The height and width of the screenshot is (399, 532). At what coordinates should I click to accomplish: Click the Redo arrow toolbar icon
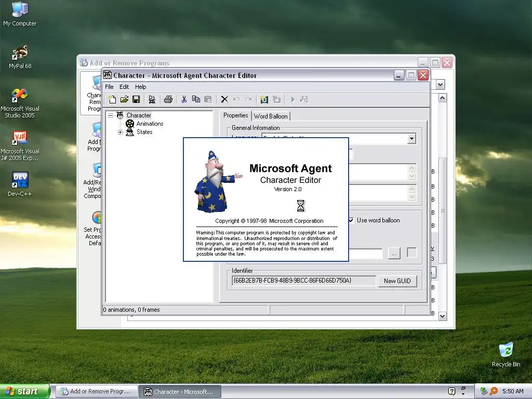click(x=248, y=99)
